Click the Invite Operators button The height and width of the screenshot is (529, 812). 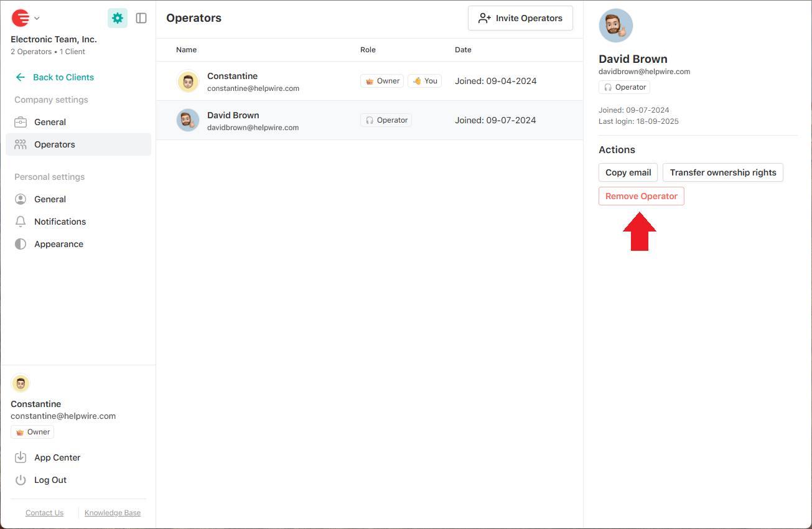(520, 18)
